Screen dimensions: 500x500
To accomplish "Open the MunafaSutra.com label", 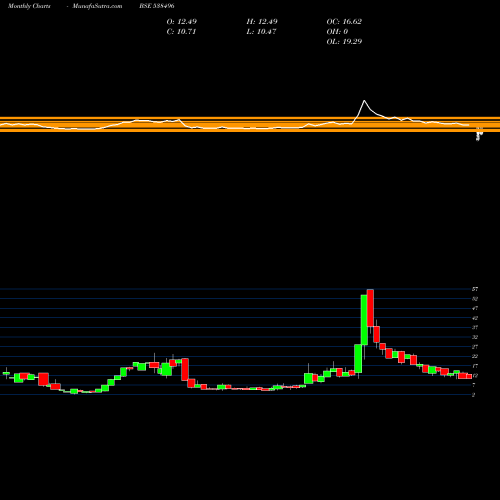I will tap(97, 6).
